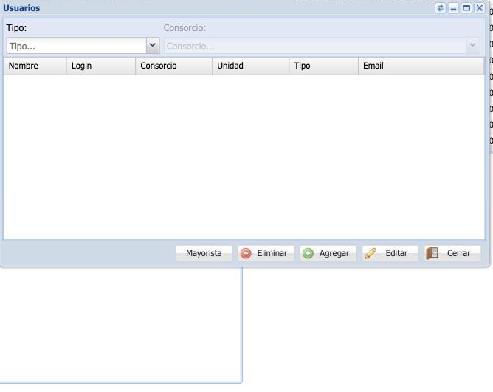Open the Tipo dropdown arrow
The image size is (493, 392).
click(x=152, y=46)
